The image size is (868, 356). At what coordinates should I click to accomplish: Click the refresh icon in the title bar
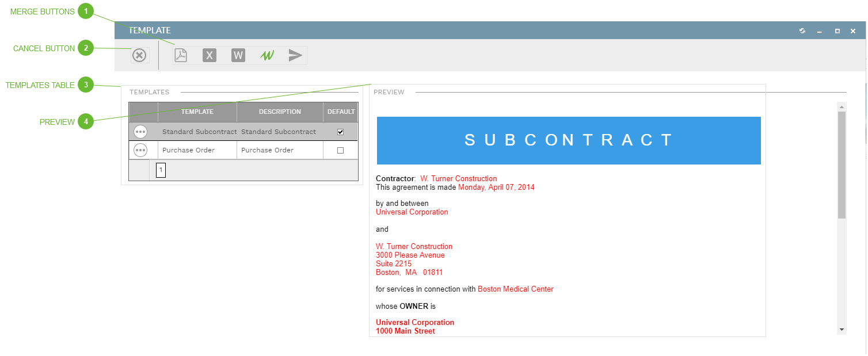802,30
